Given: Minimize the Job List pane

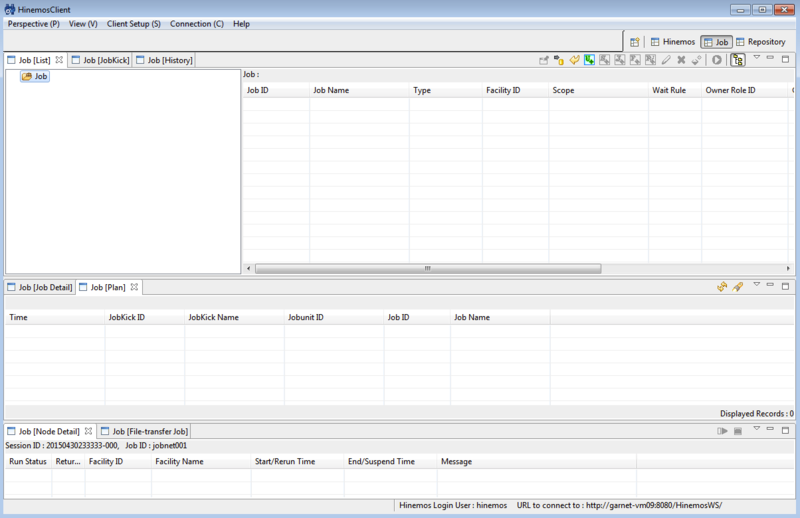Looking at the screenshot, I should click(x=770, y=58).
